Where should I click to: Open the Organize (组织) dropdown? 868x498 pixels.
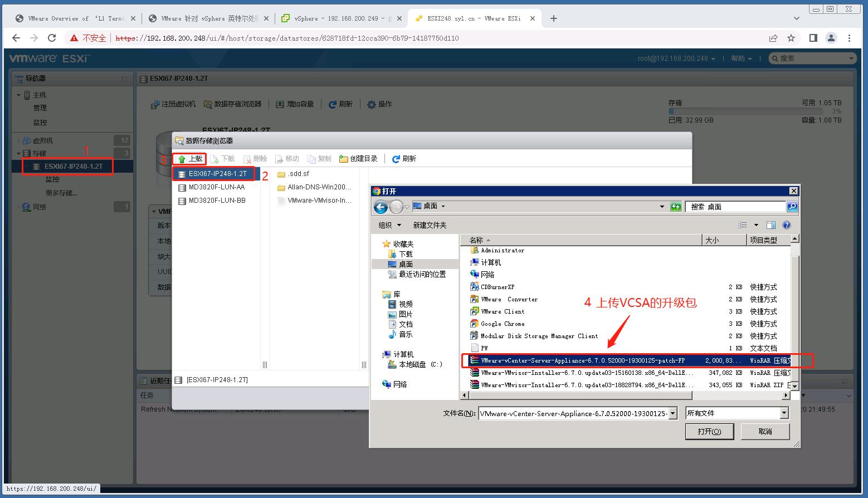tap(389, 225)
